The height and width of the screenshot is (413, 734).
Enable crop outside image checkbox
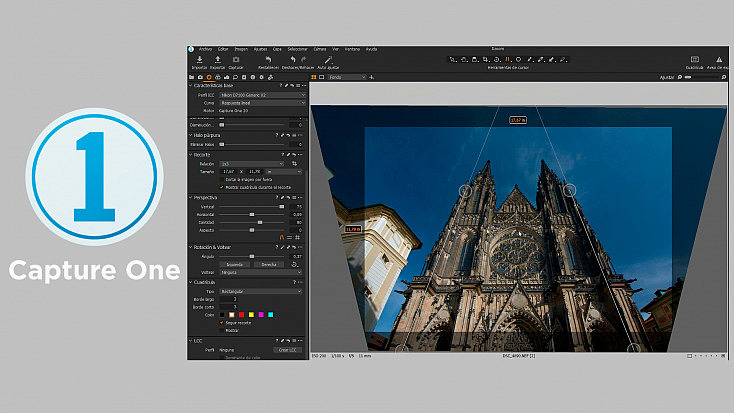point(221,180)
